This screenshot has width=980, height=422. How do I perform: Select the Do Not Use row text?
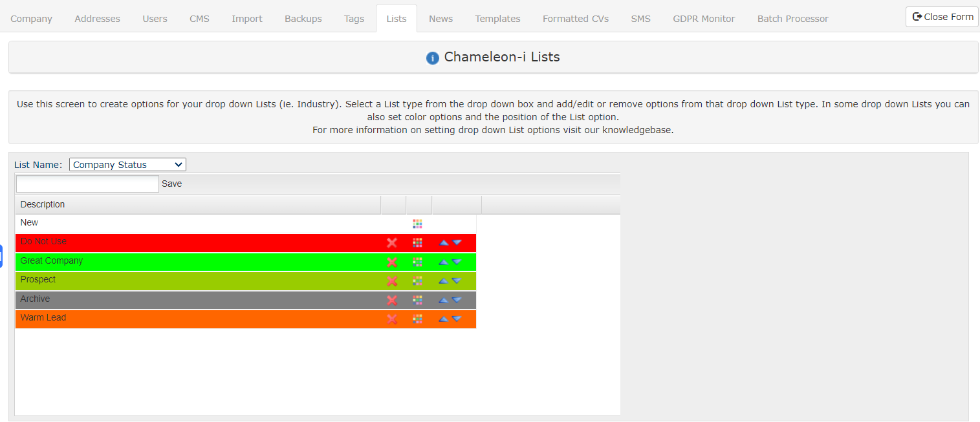43,241
